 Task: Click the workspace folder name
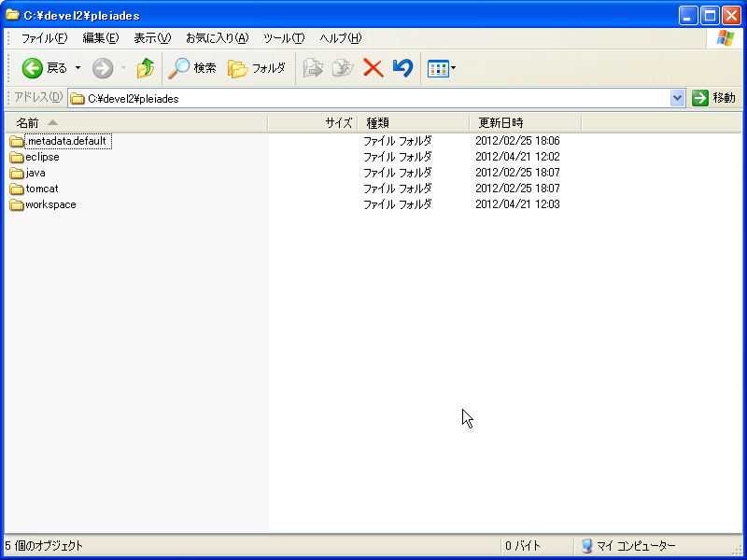pos(50,204)
